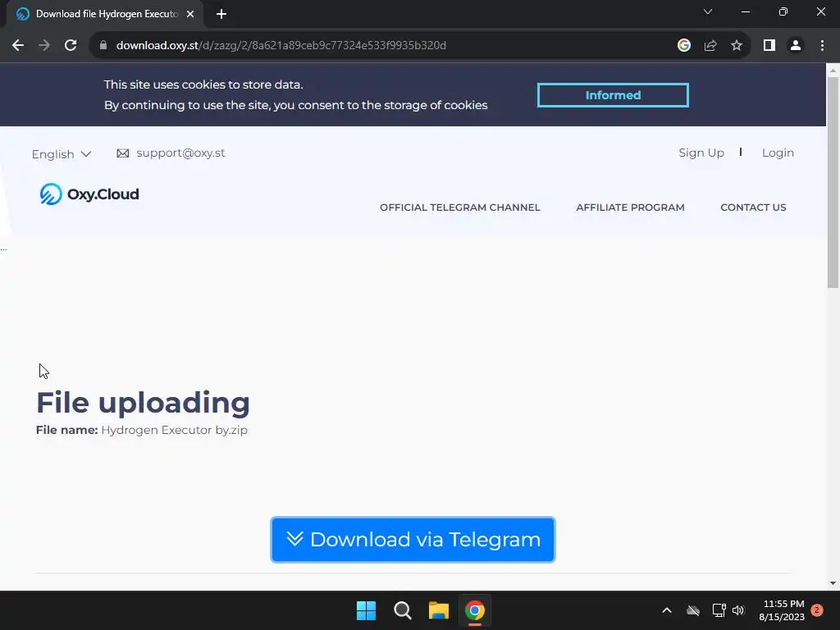Image resolution: width=840 pixels, height=630 pixels.
Task: Expand the English language dropdown
Action: click(61, 154)
